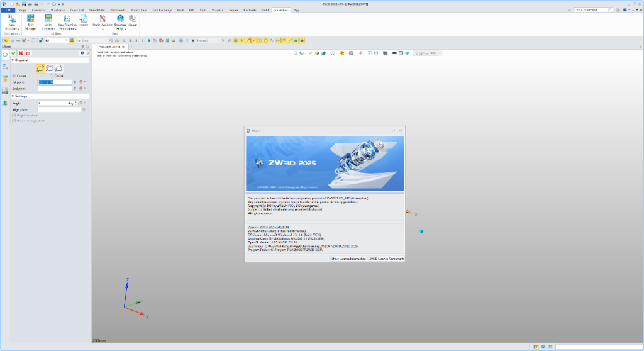Close the Part001 document tab
644x351 pixels.
(x=123, y=47)
